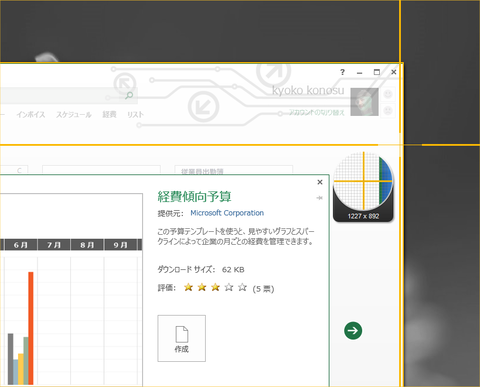Click the chart preview thumbnail
This screenshot has width=480, height=387.
click(x=71, y=290)
